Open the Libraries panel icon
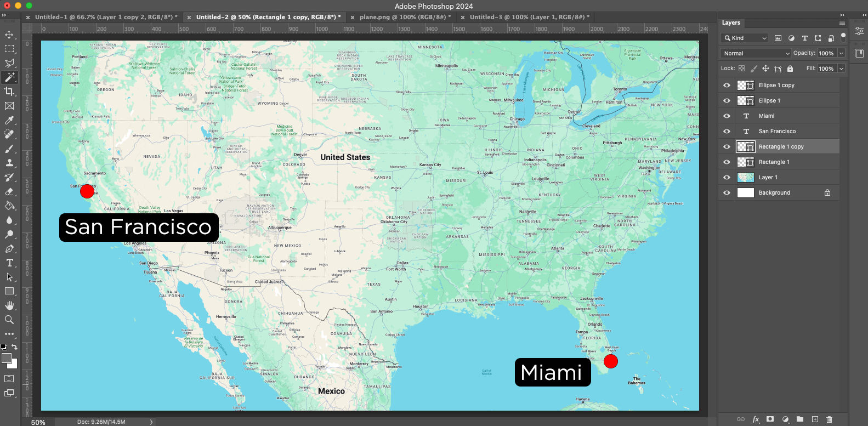Viewport: 868px width, 426px height. pyautogui.click(x=859, y=53)
